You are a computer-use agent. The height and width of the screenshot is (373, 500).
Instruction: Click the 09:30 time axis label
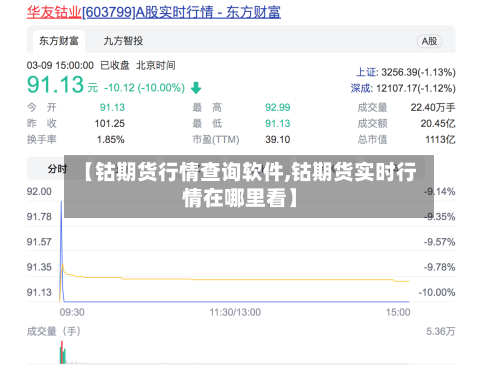(x=72, y=312)
